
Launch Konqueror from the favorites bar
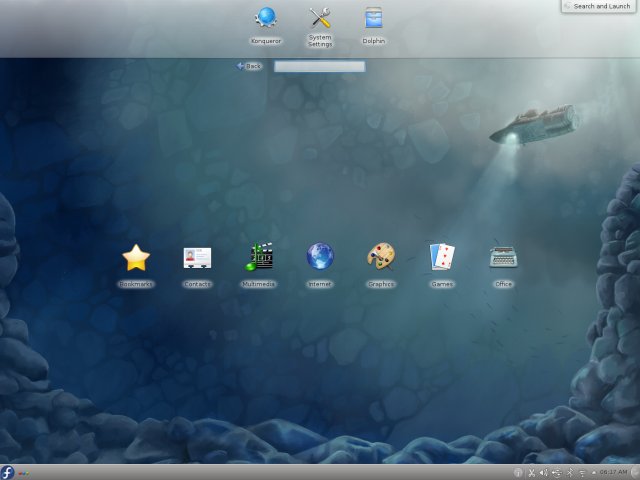266,18
